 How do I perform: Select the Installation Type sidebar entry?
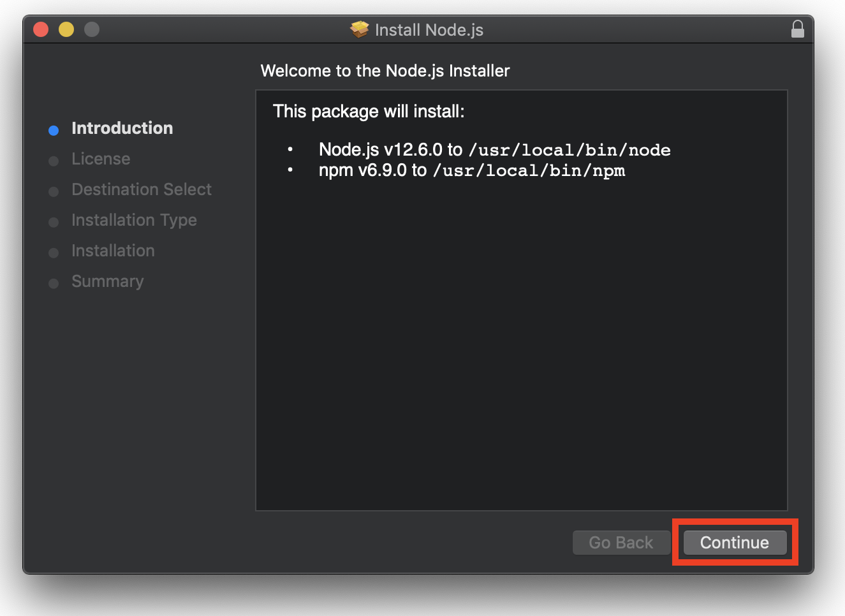point(134,220)
